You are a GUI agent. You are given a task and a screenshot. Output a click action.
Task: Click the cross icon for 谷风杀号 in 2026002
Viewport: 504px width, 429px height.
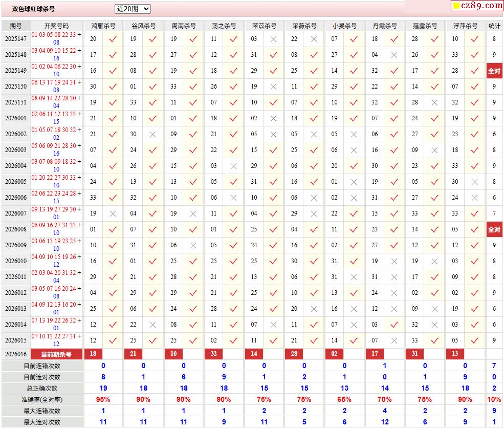pos(152,134)
